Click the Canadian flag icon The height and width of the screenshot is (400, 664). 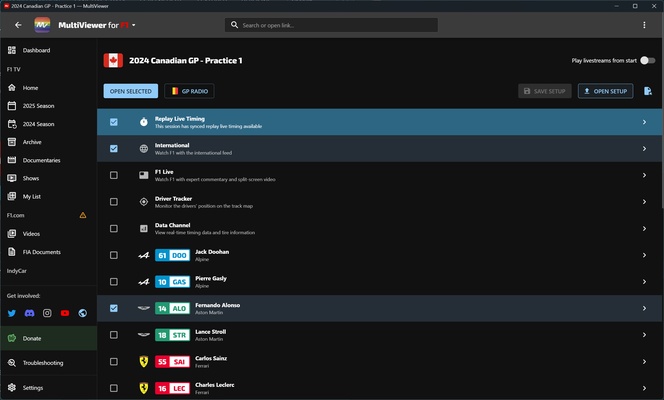[113, 61]
